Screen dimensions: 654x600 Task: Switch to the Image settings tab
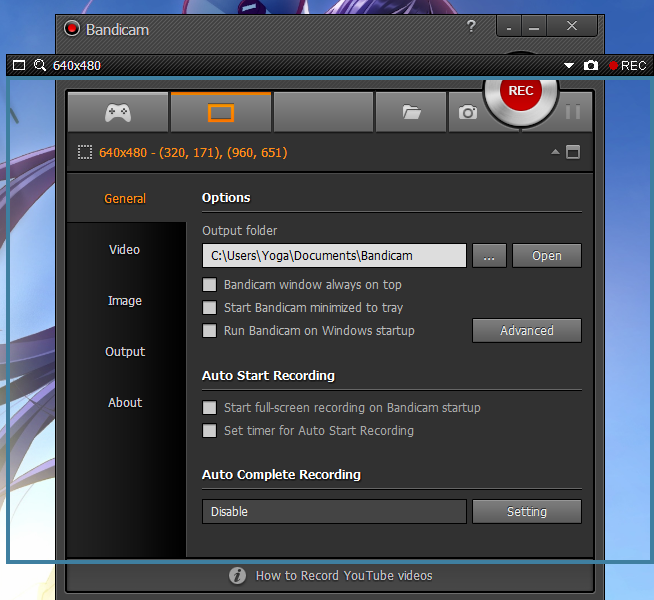[125, 301]
